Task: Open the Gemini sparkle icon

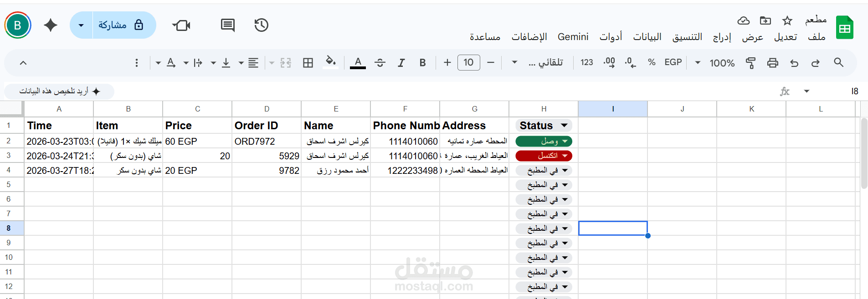Action: (x=51, y=25)
